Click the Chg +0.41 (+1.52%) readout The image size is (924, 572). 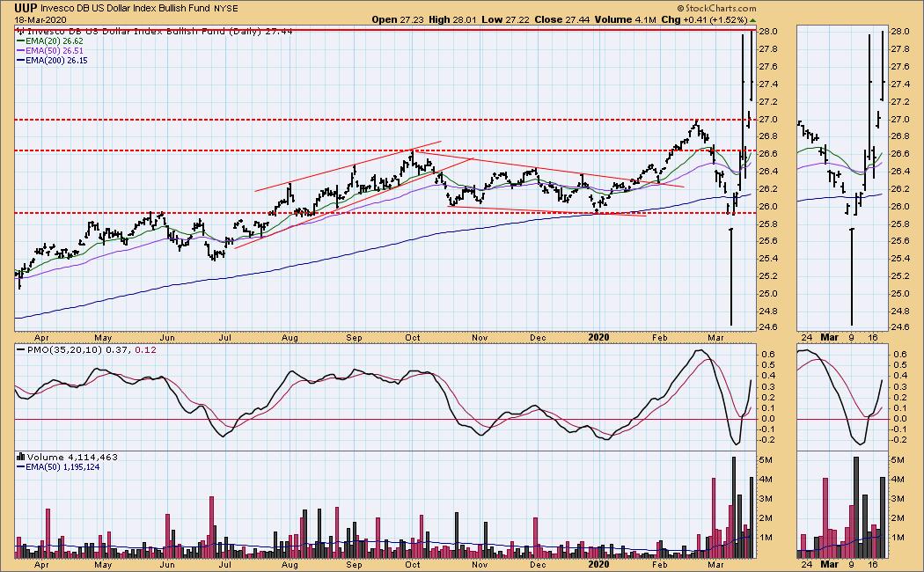704,19
